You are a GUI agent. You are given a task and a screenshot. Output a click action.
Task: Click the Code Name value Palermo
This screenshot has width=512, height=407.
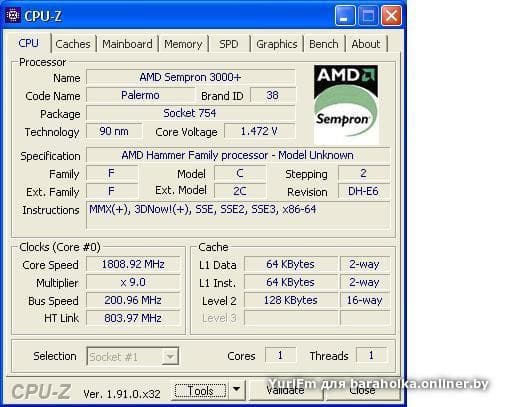click(x=140, y=95)
